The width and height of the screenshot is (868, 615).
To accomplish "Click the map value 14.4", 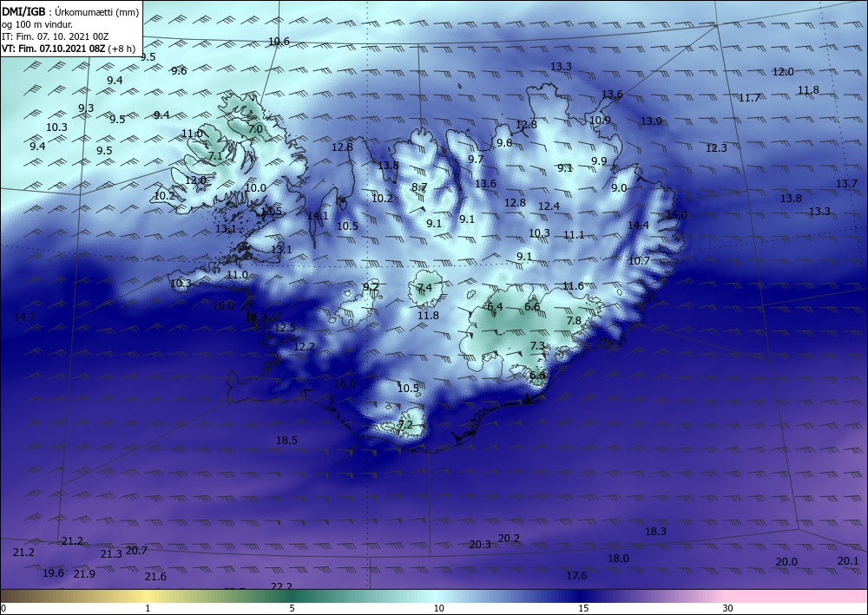I will [638, 225].
